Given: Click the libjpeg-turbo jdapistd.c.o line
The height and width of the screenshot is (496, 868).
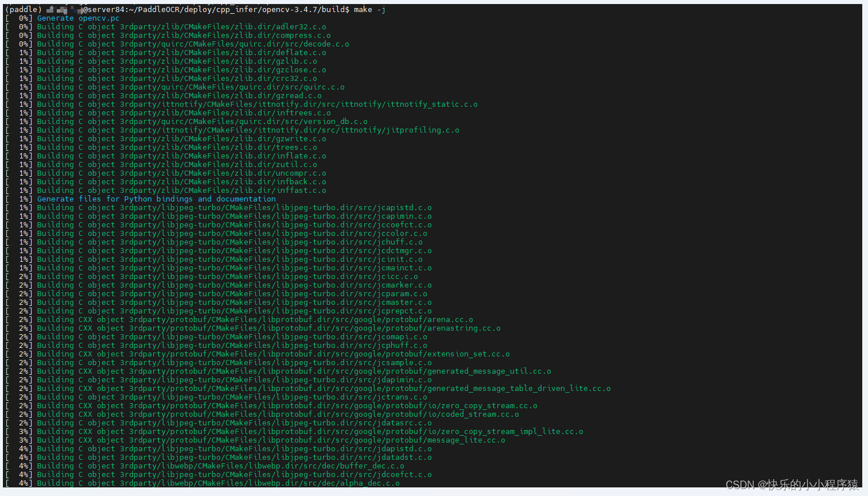Looking at the screenshot, I should tap(219, 448).
